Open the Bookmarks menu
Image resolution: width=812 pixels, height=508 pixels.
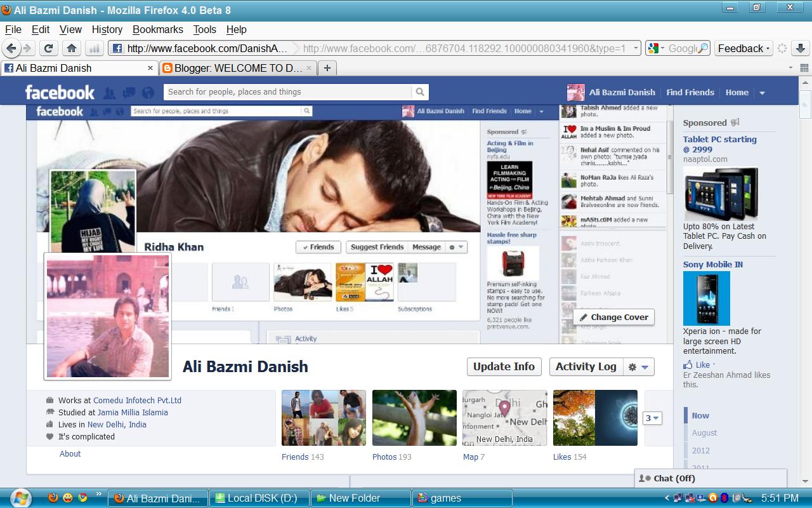(157, 29)
